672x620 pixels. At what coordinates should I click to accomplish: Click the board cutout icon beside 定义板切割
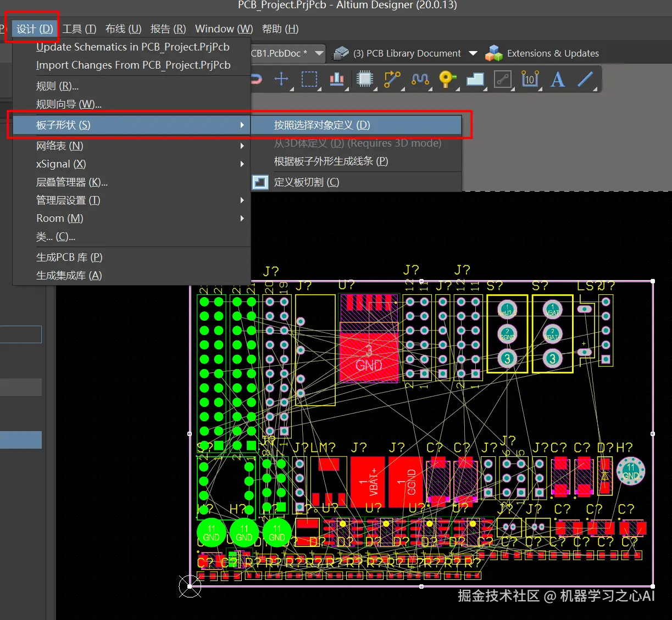260,182
